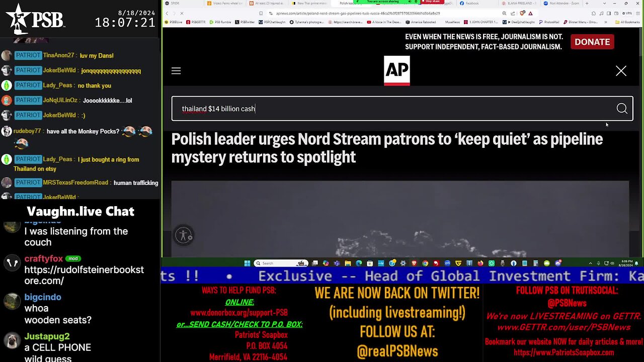Show hidden system tray icons
This screenshot has height=362, width=644.
click(x=590, y=263)
